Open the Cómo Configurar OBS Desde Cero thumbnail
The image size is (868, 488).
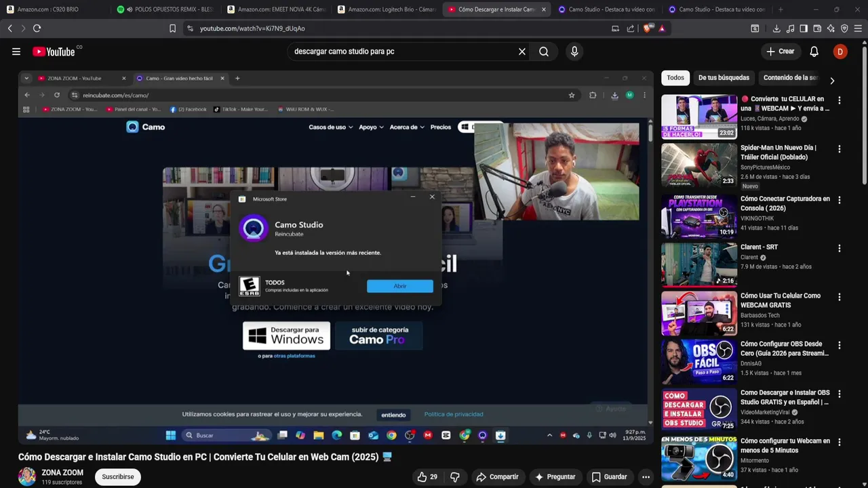click(699, 361)
